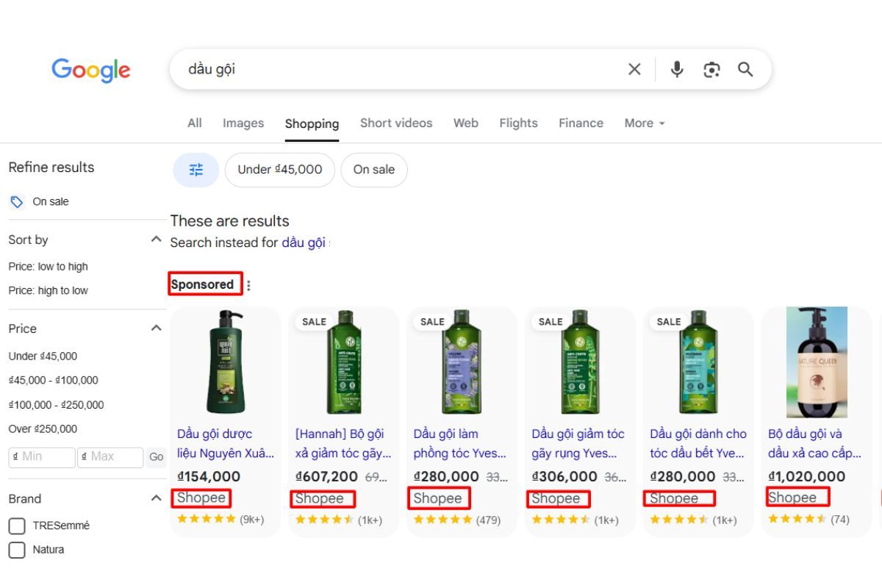Viewport: 882px width, 588px height.
Task: Open the filter sliders icon chip
Action: (196, 170)
